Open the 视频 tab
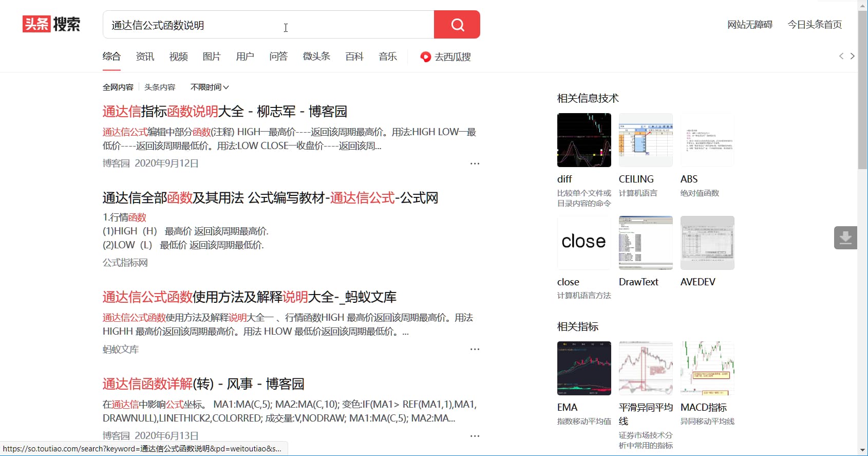 click(x=178, y=57)
